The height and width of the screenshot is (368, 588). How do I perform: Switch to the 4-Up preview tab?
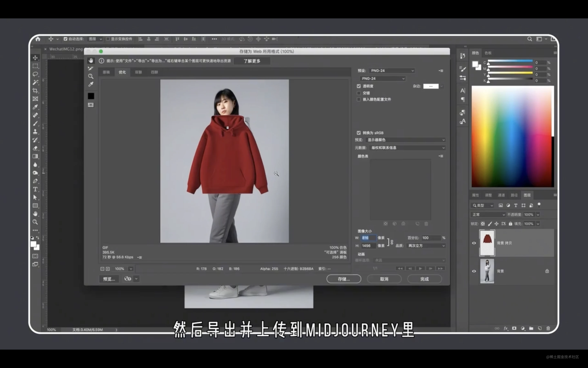(x=155, y=72)
